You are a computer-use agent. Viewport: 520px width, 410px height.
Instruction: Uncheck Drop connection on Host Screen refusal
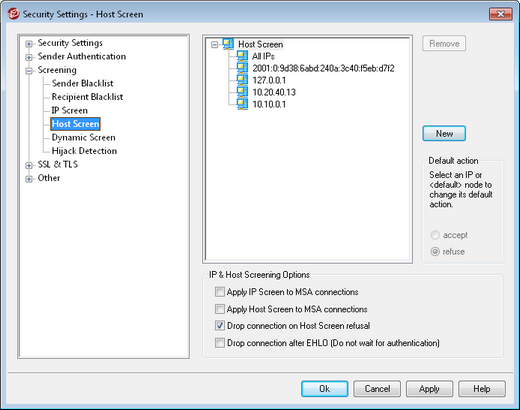(x=220, y=326)
